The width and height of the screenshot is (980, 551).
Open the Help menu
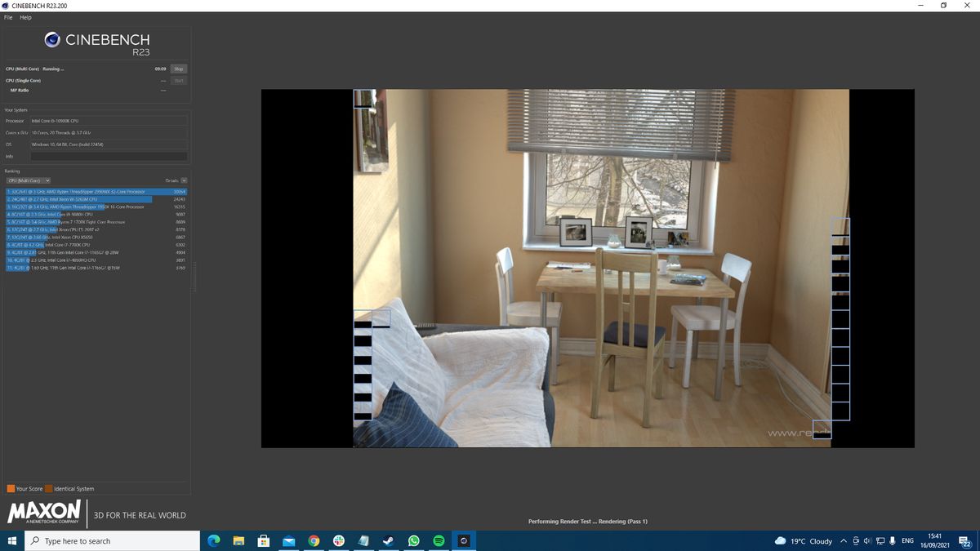click(25, 17)
